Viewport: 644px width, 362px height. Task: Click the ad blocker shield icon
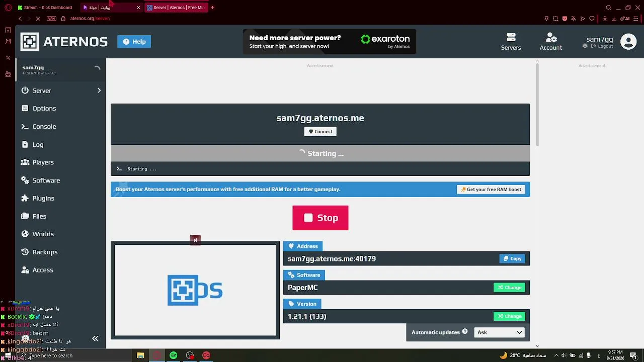click(x=565, y=19)
